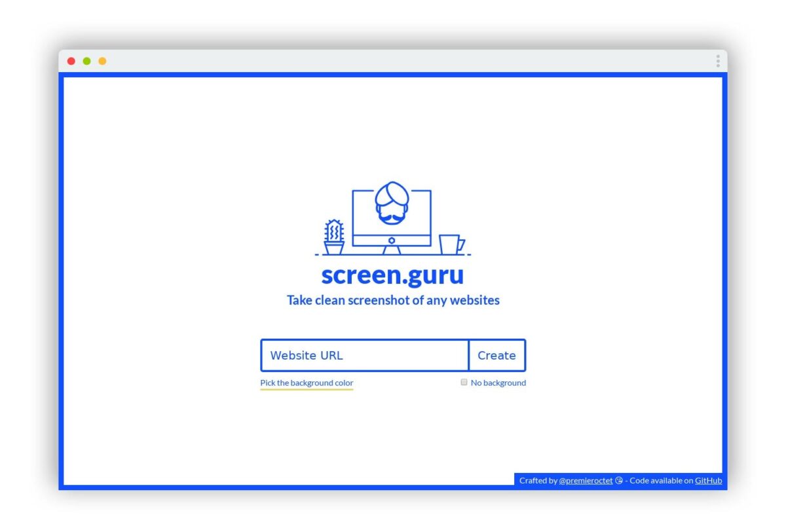Click the screen.guru title text
Screen dimensions: 786x532
(392, 275)
